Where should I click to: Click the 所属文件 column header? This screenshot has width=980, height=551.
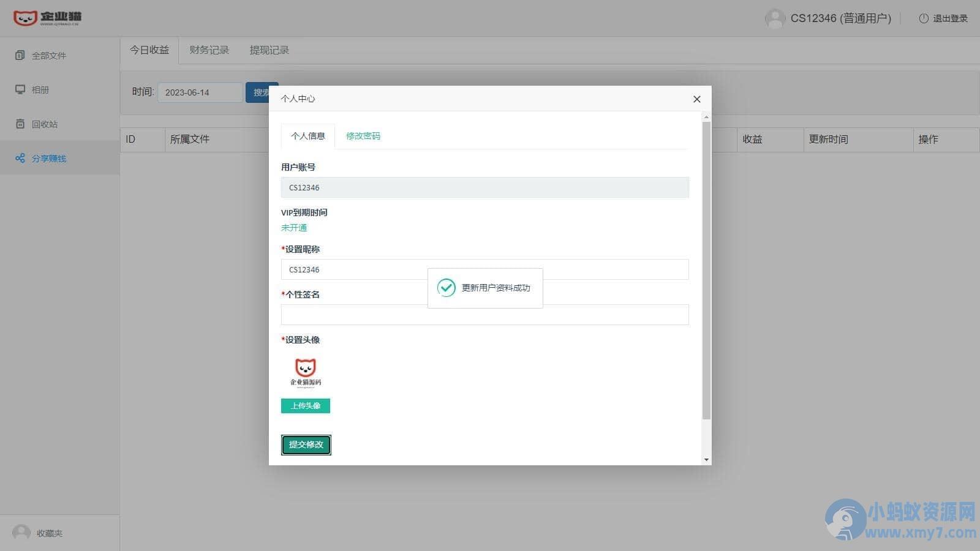190,140
